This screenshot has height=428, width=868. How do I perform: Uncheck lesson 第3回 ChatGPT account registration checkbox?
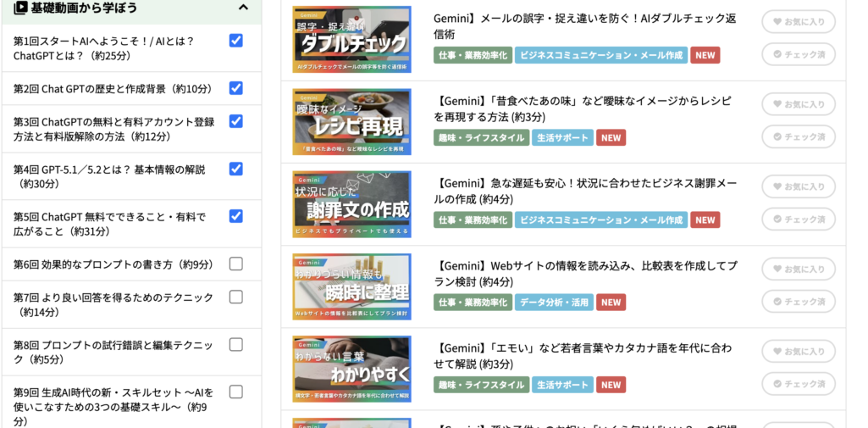coord(235,121)
